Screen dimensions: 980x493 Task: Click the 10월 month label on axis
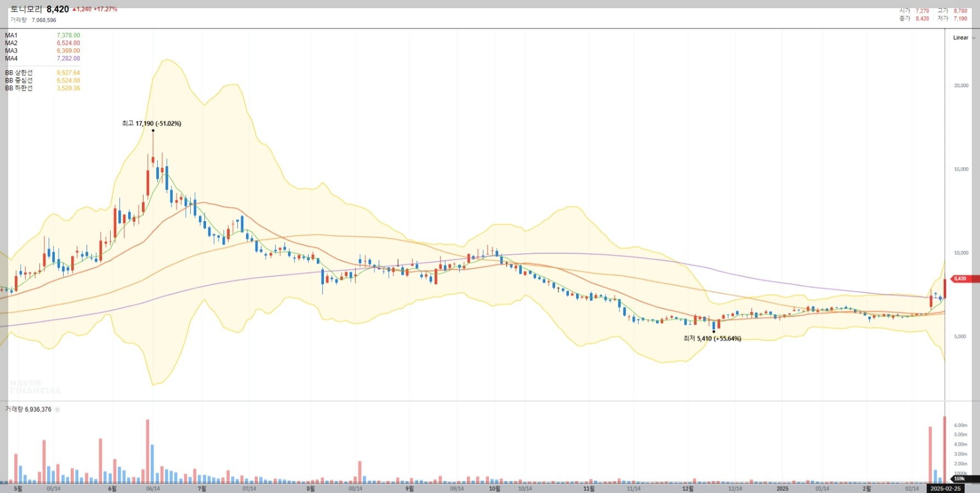(x=494, y=489)
